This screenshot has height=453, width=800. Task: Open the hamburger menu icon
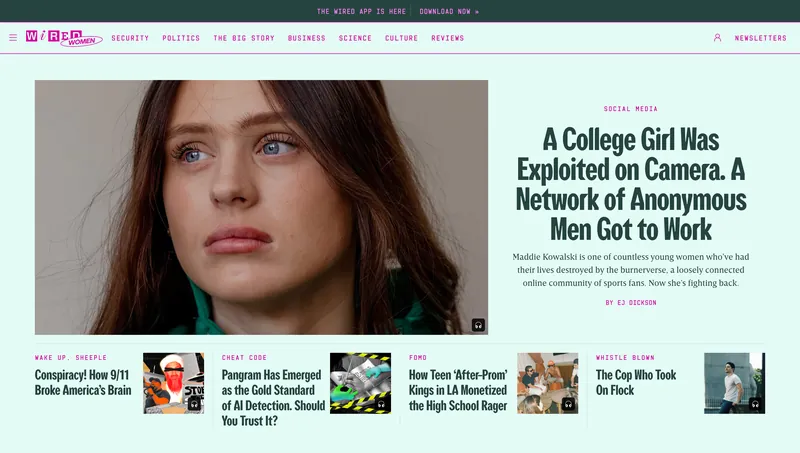click(x=13, y=38)
